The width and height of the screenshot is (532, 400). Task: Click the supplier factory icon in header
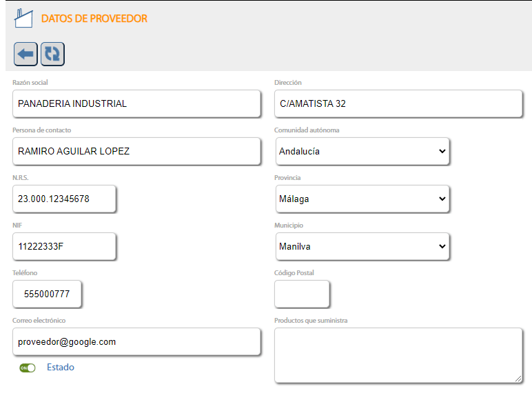pyautogui.click(x=23, y=18)
